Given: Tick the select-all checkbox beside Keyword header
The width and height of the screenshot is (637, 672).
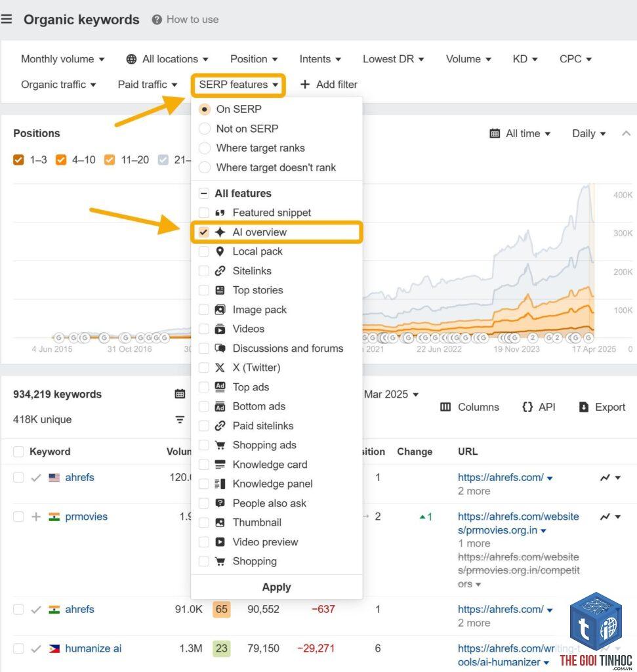Looking at the screenshot, I should click(18, 451).
